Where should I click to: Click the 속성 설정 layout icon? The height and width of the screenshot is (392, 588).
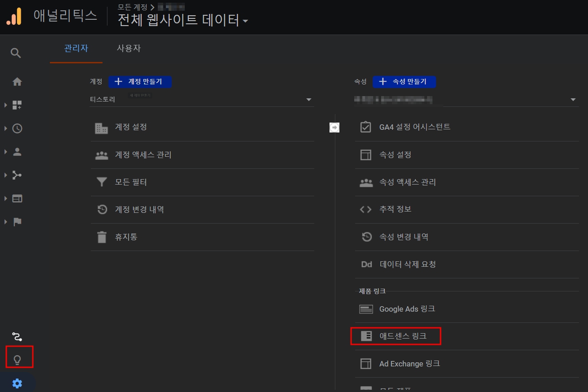366,155
